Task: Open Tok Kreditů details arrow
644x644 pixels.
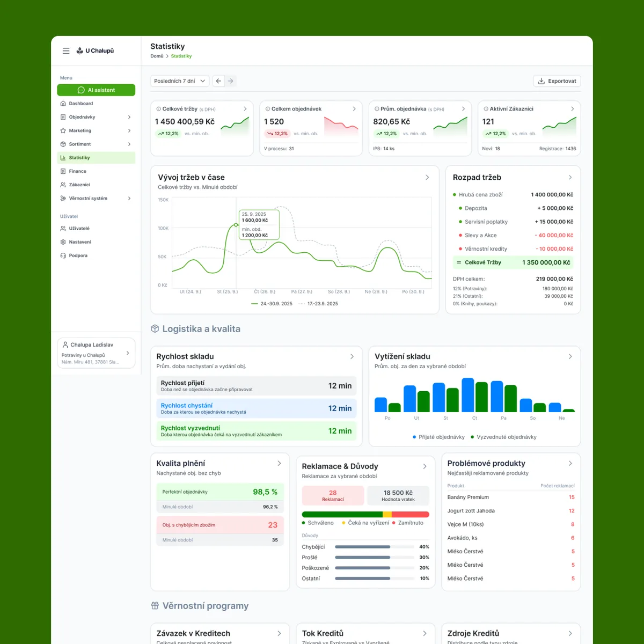Action: 425,633
